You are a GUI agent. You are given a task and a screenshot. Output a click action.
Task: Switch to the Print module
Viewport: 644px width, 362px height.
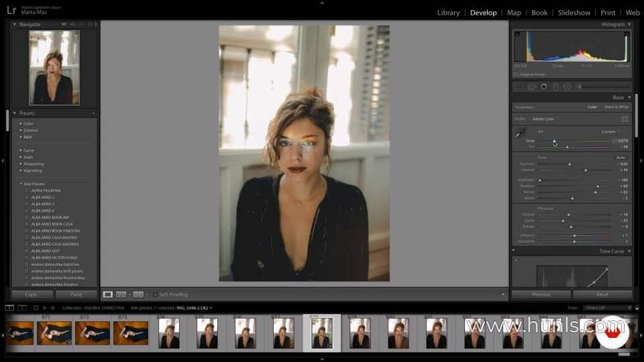click(608, 13)
